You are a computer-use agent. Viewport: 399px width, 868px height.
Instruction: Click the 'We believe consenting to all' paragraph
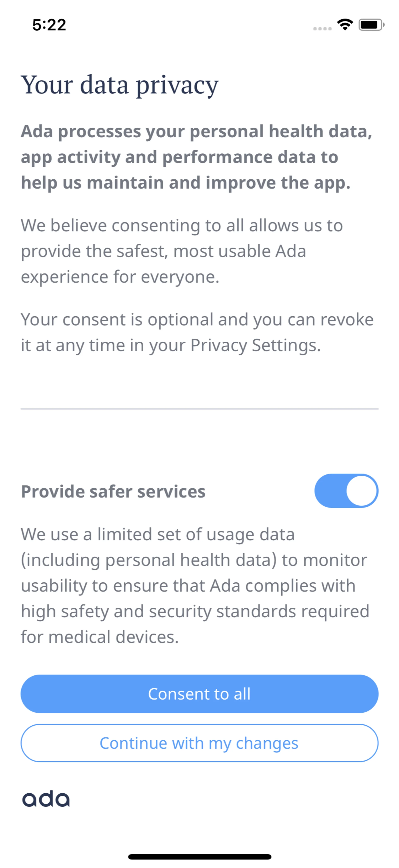(182, 251)
